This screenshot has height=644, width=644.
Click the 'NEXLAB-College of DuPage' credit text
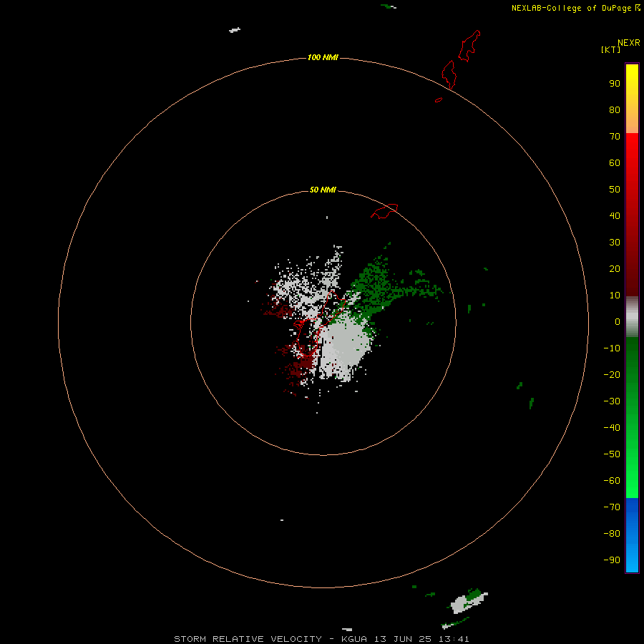click(x=571, y=8)
